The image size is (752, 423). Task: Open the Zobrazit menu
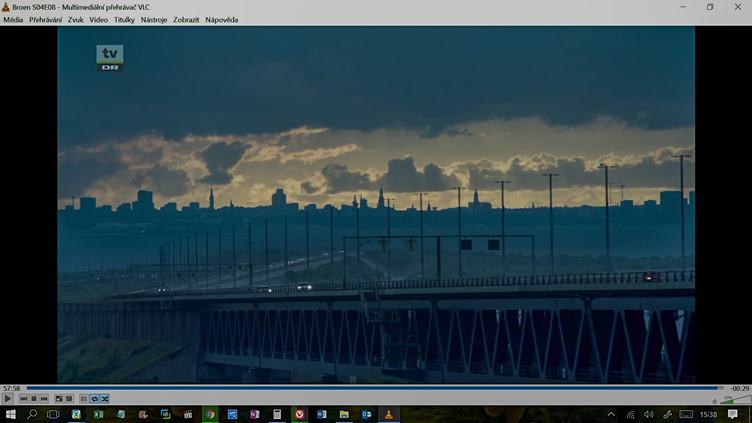pos(186,20)
